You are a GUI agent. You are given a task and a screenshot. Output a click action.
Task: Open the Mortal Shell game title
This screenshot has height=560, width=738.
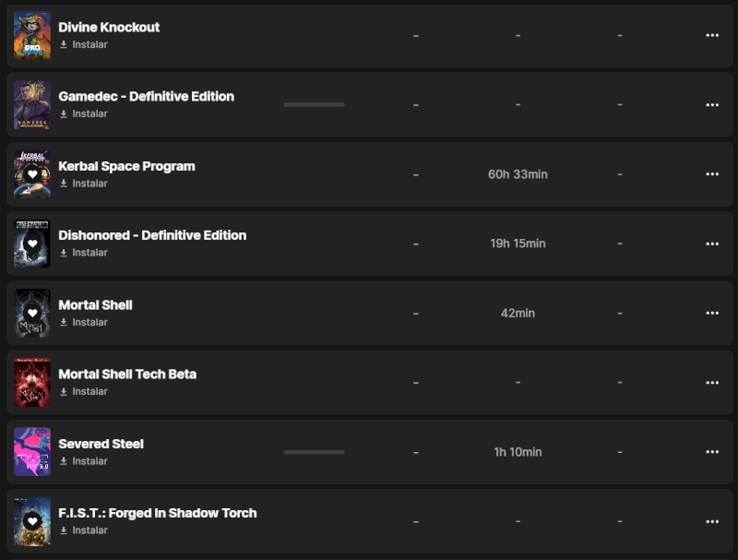(x=96, y=304)
